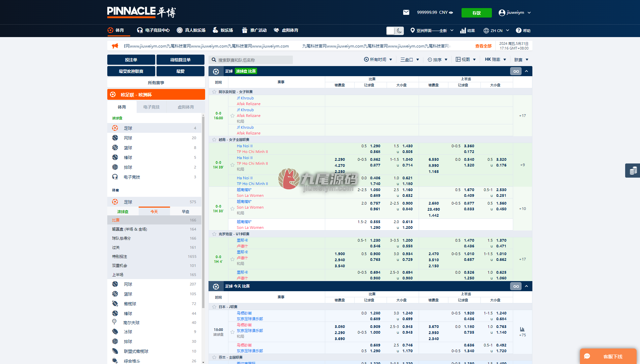The image size is (640, 364).
Task: Open 三盘口 lines dropdown
Action: [410, 60]
